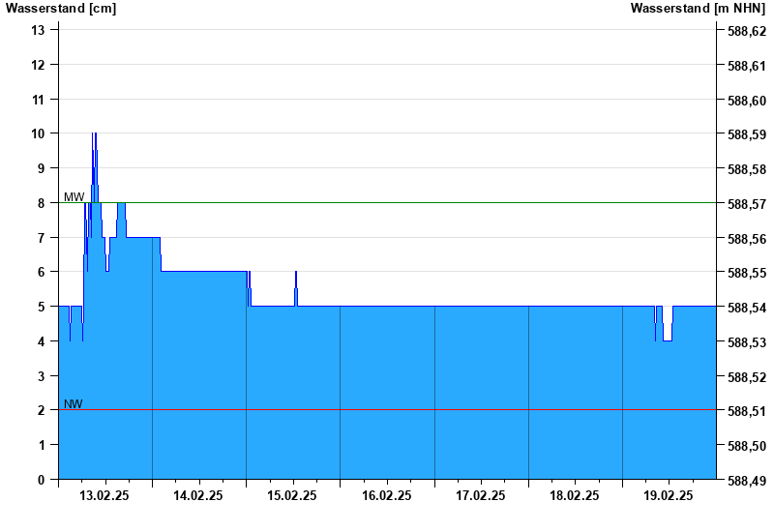Click left axis value 5
The image size is (774, 532).
(41, 307)
